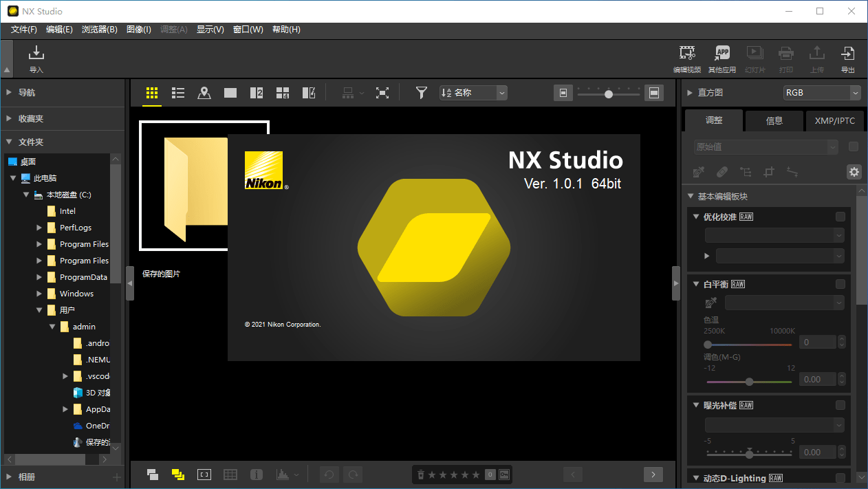Open the map view icon
Viewport: 868px width, 489px height.
tap(204, 93)
